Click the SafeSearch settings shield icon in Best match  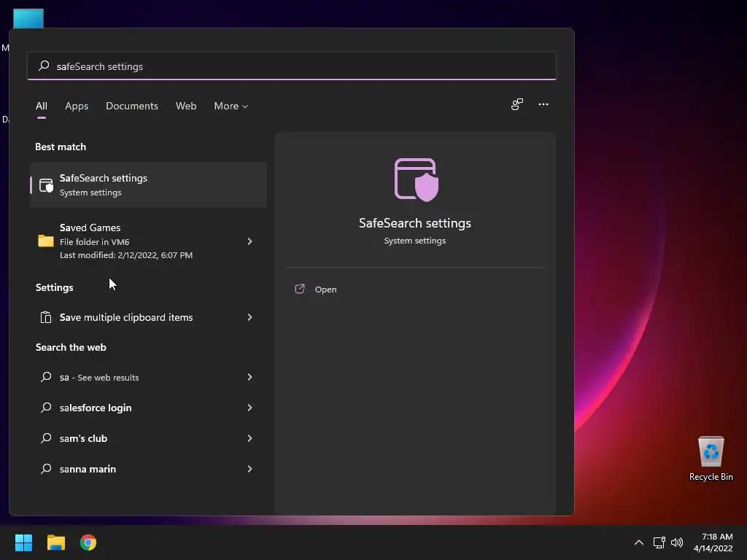point(46,185)
